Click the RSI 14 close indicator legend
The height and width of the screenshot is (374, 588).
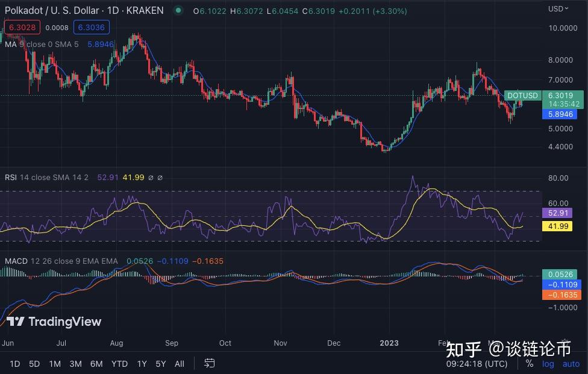[46, 177]
